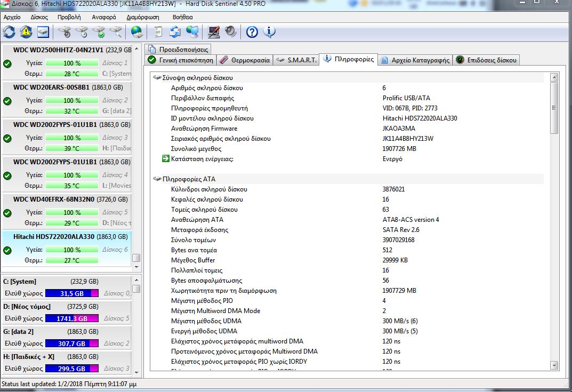Open the Αναφορά menu
Viewport: 572px width, 392px height.
[x=104, y=17]
